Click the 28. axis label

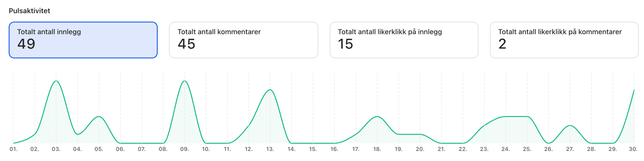[591, 149]
